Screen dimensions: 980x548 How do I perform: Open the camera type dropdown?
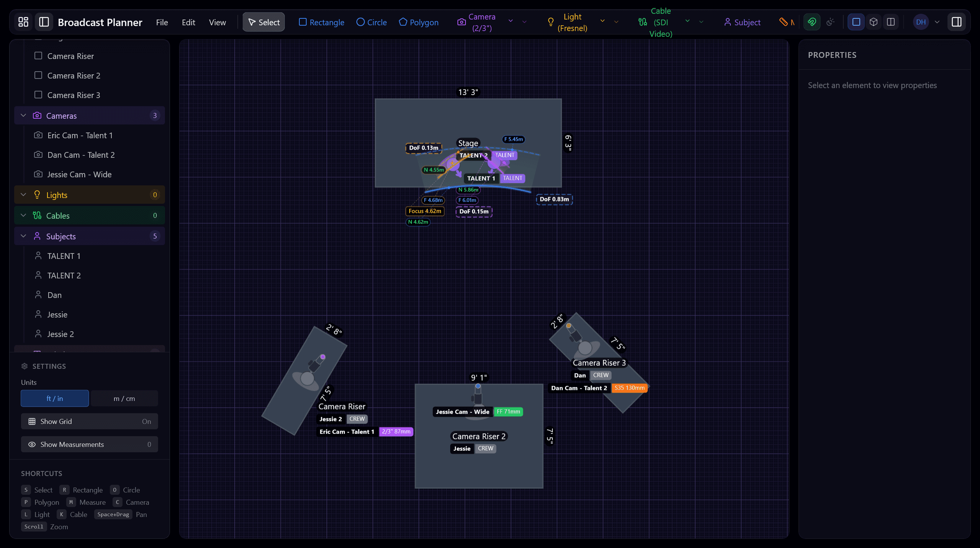coord(510,22)
